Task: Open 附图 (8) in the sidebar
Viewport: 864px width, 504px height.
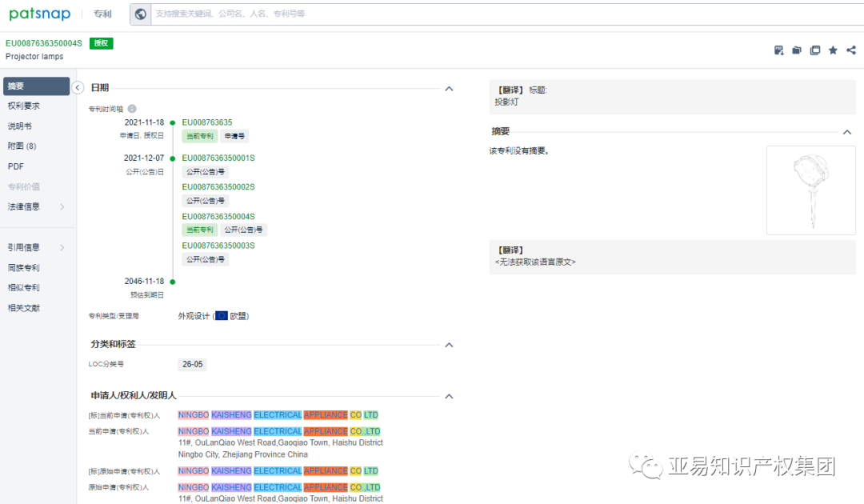Action: 22,146
